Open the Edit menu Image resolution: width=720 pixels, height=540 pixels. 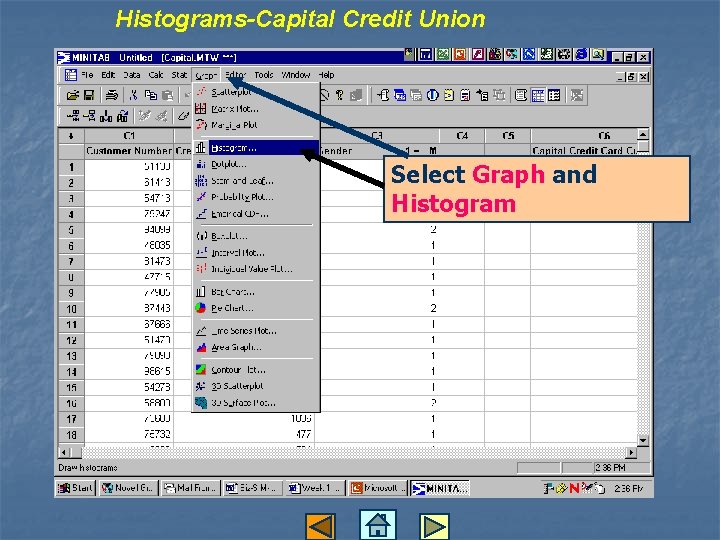coord(108,75)
